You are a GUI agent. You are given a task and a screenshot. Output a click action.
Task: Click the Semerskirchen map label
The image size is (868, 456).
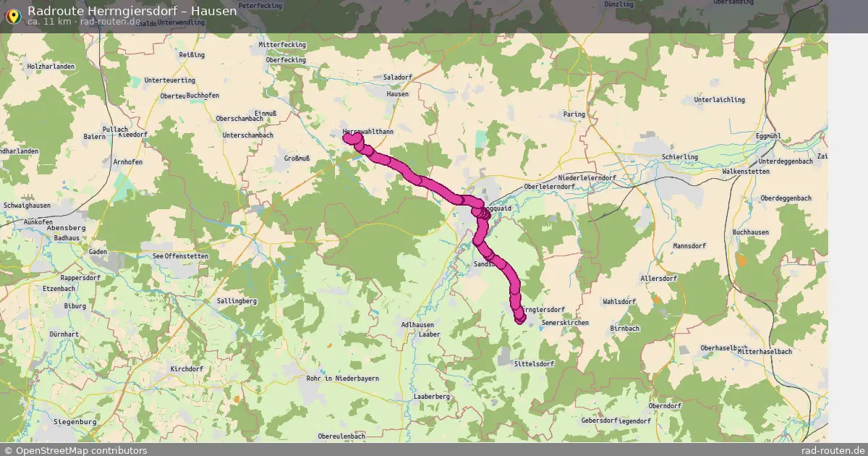[565, 322]
